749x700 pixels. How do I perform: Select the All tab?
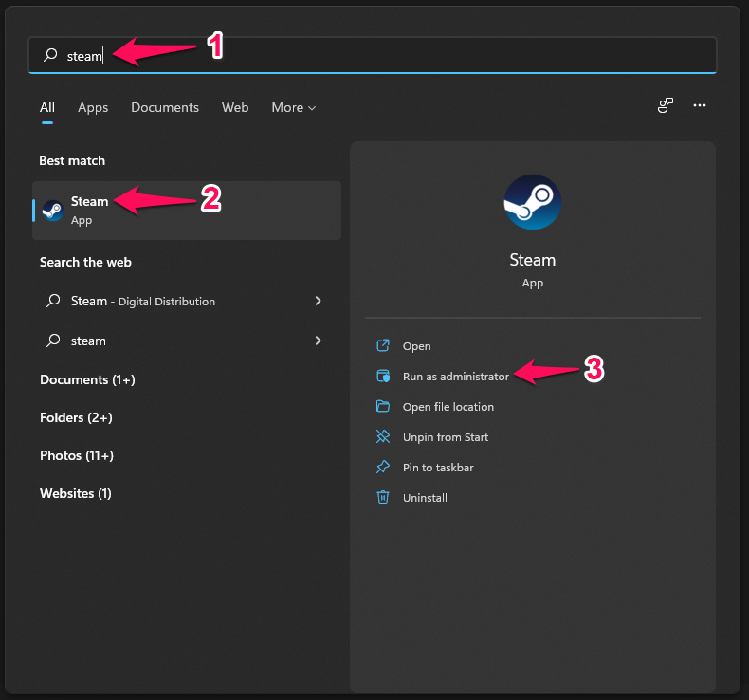click(x=47, y=107)
